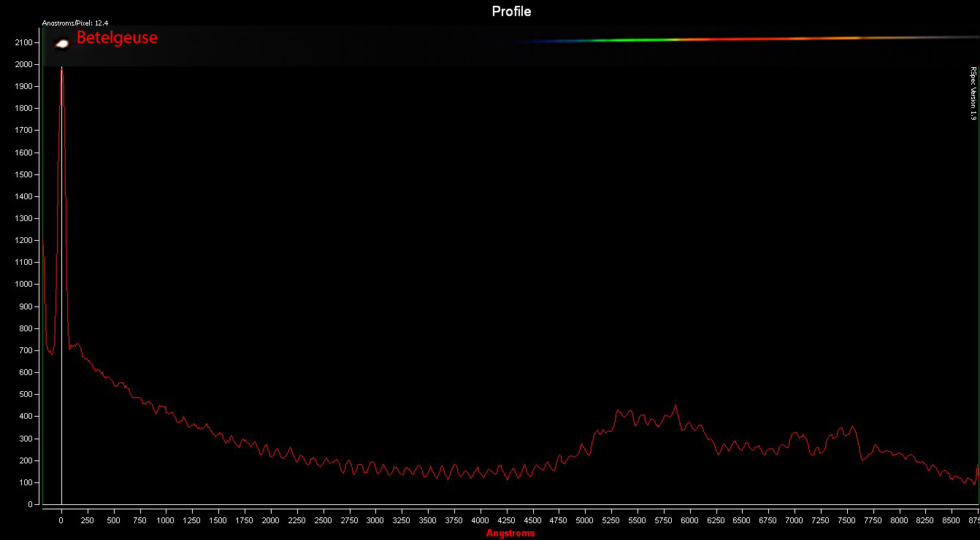
Task: Click the 6750 tick label on x-axis
Action: 768,521
